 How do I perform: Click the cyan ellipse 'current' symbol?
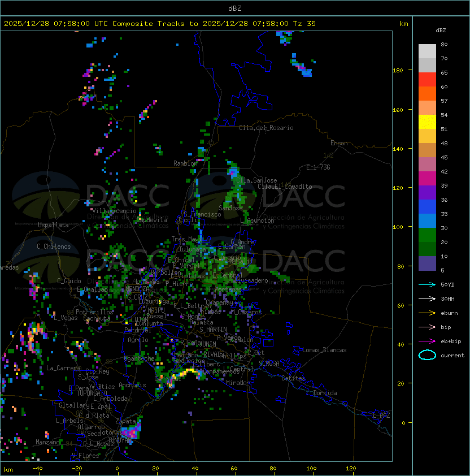point(427,355)
